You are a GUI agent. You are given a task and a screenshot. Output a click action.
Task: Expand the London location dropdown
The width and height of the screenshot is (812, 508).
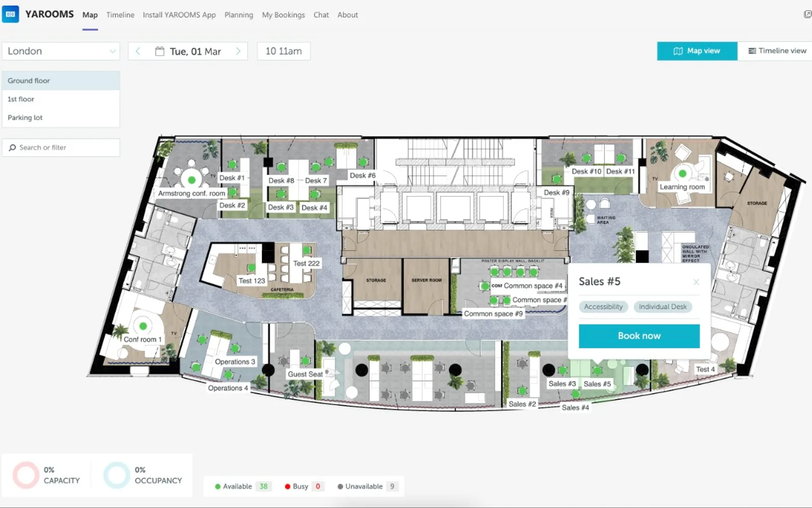(61, 51)
